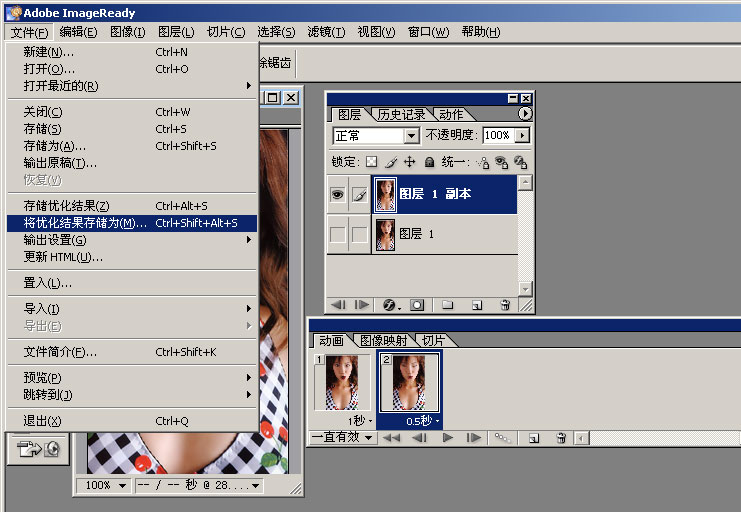Play the animation
741x512 pixels.
tap(447, 438)
